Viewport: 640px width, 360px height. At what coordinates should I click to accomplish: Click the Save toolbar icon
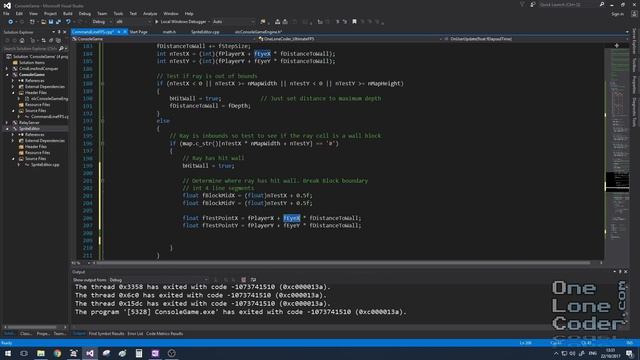coord(51,22)
